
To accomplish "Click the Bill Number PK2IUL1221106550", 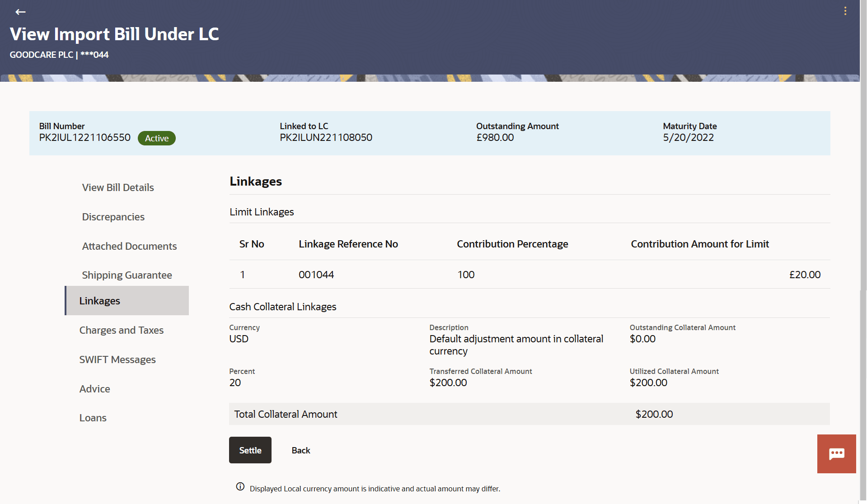I will coord(84,137).
